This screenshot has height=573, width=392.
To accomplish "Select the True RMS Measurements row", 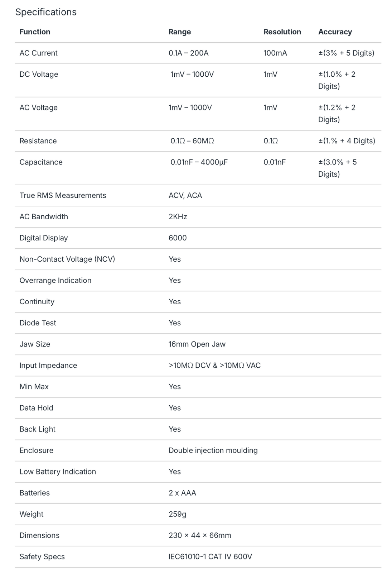I will point(198,195).
